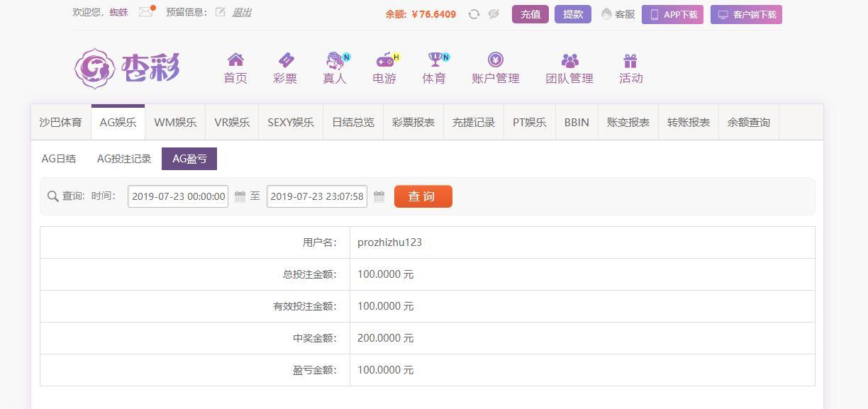
Task: Switch to the WM娱乐 tab
Action: [x=175, y=122]
